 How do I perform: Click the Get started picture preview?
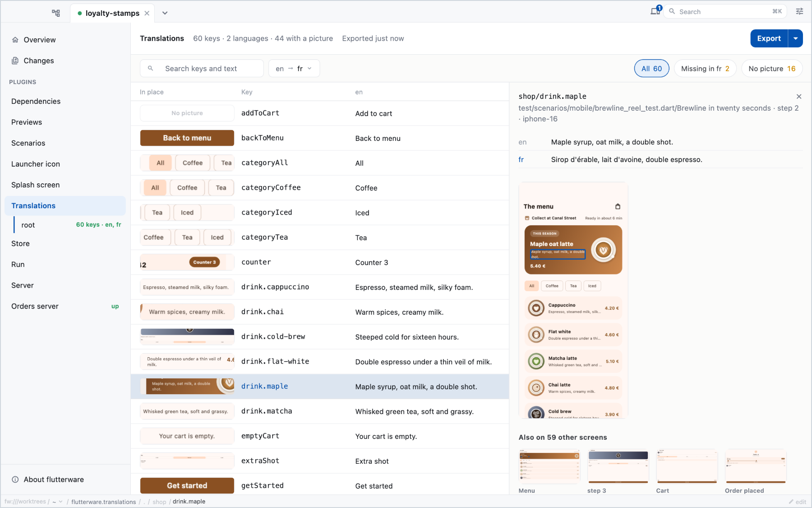(x=187, y=485)
